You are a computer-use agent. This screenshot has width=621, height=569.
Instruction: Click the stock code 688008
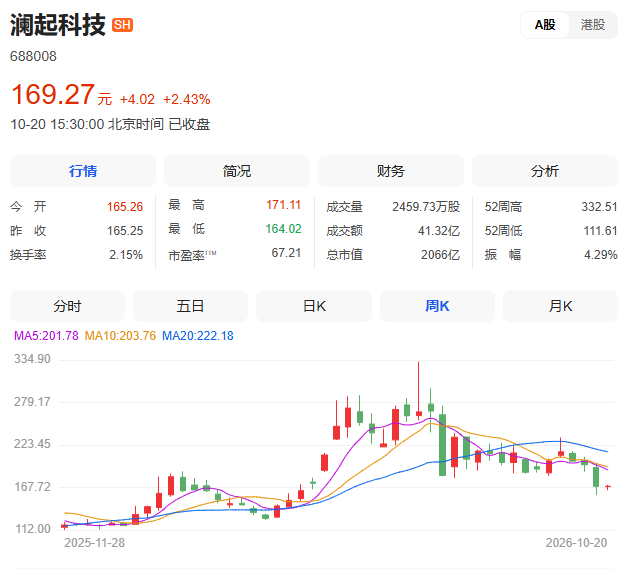click(x=33, y=56)
